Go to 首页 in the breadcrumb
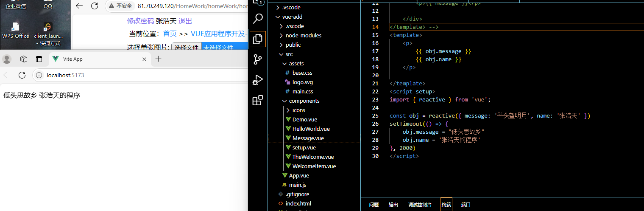Viewport: 644px width, 211px height. [x=170, y=34]
